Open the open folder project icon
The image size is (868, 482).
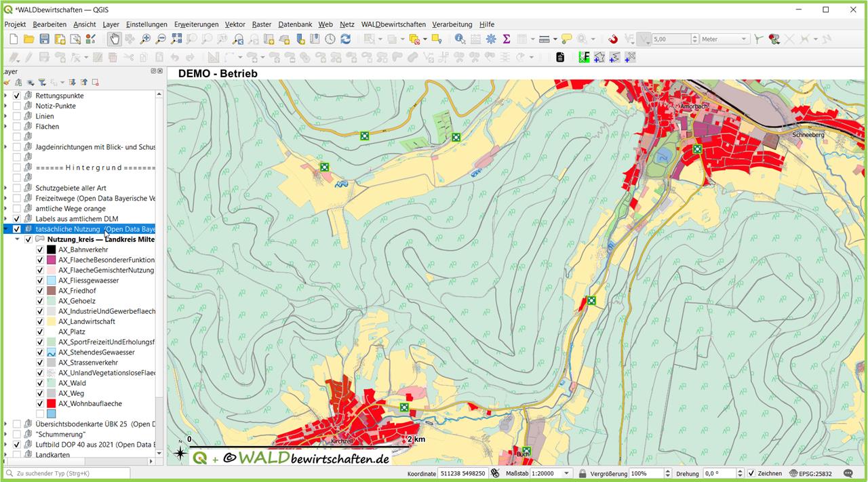pos(28,39)
